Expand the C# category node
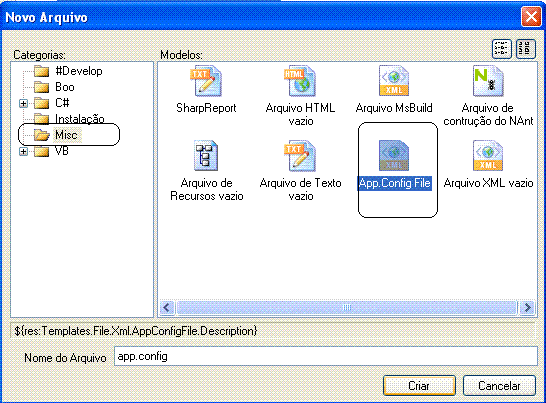This screenshot has height=403, width=546. (x=24, y=103)
